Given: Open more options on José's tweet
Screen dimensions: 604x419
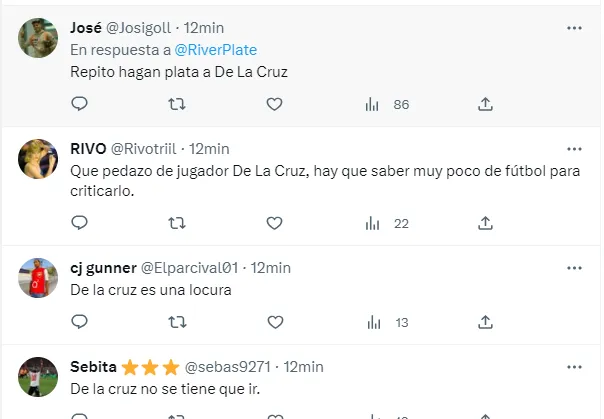Looking at the screenshot, I should [x=574, y=25].
